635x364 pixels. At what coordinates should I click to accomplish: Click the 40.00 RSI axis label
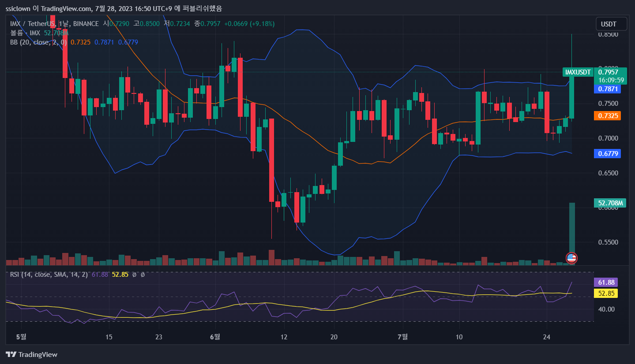(x=607, y=309)
